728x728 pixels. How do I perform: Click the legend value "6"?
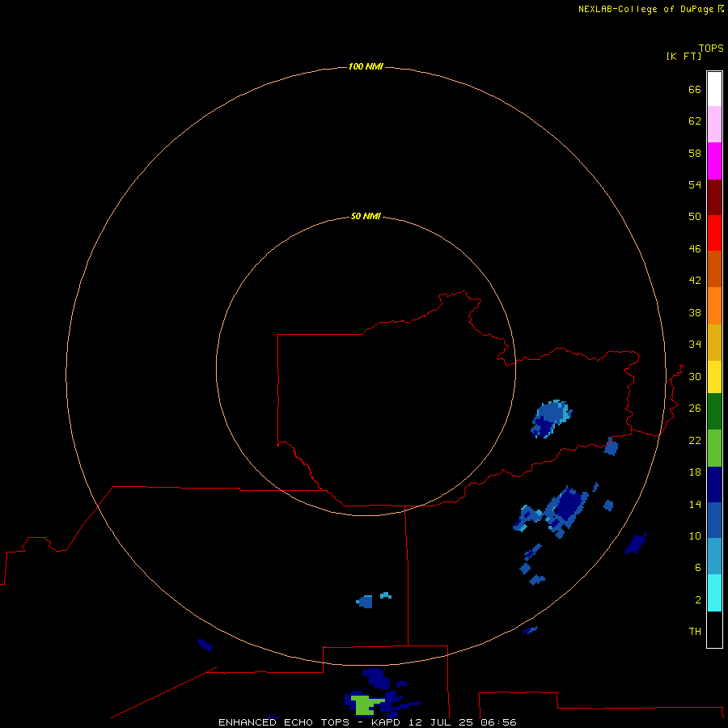(x=698, y=568)
